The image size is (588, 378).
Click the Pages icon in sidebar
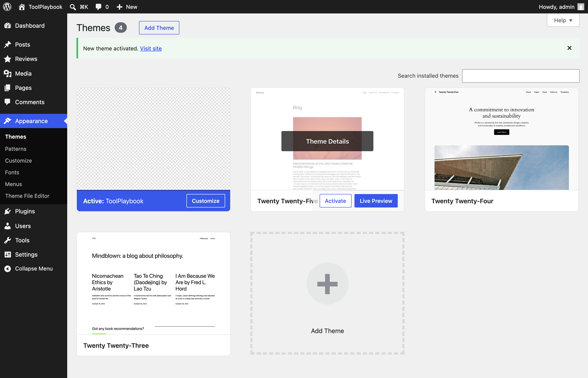tap(8, 88)
